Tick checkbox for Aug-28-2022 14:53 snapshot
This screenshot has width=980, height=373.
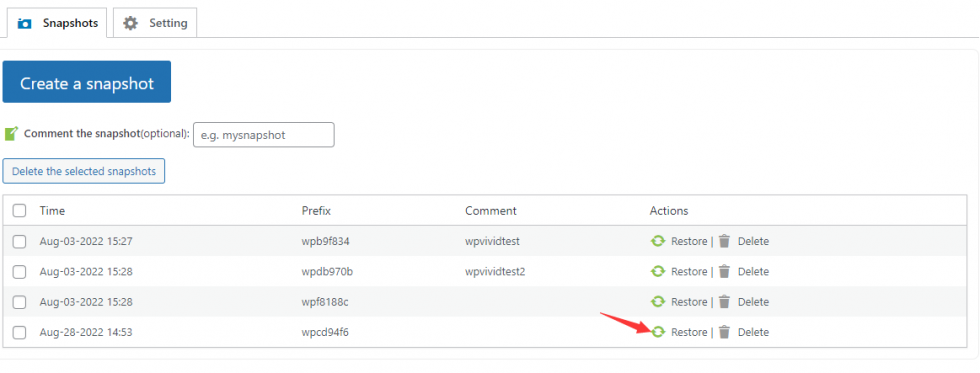coord(19,332)
